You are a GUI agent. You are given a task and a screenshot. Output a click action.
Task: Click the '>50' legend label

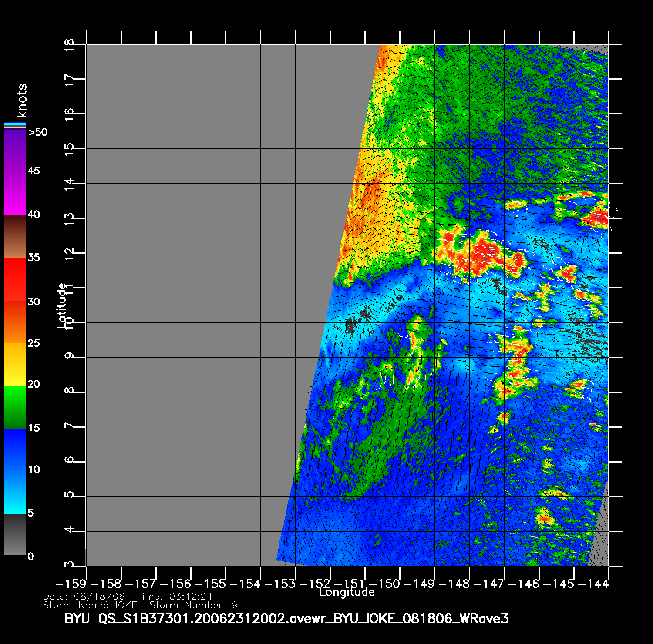[37, 132]
